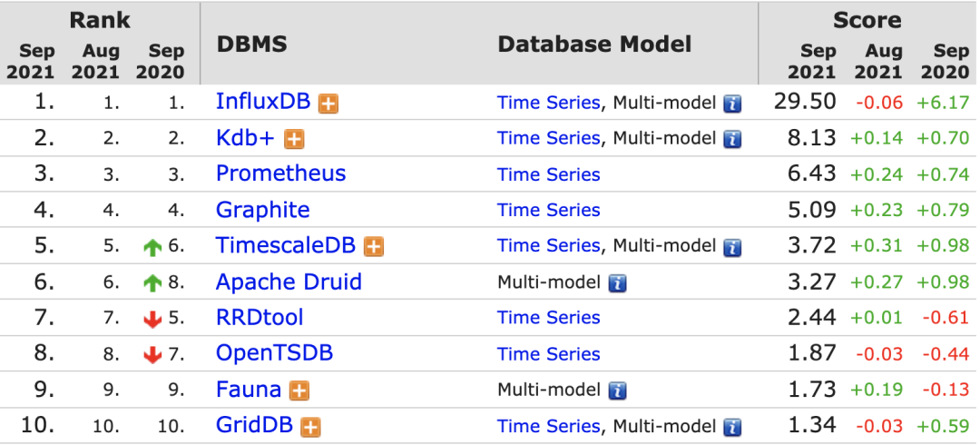
Task: Click the orange plus icon beside InfluxDB
Action: click(x=328, y=104)
